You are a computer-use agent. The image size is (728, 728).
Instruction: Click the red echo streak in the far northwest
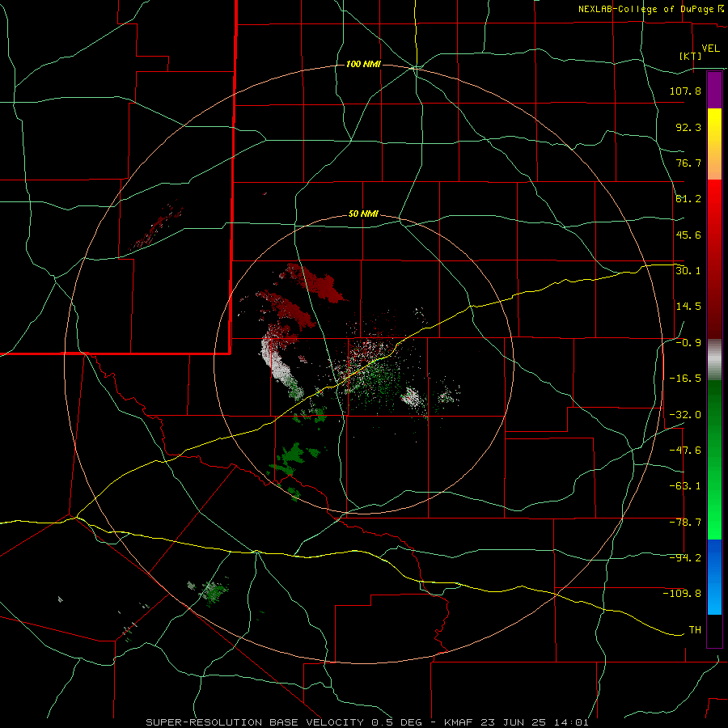[x=155, y=227]
